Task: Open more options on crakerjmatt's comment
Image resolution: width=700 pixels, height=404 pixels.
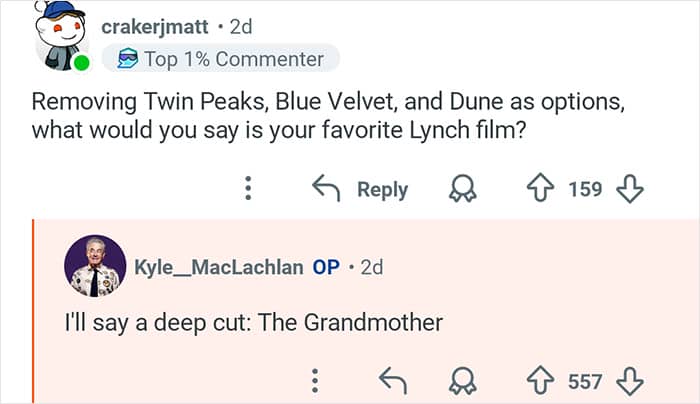Action: click(x=251, y=189)
